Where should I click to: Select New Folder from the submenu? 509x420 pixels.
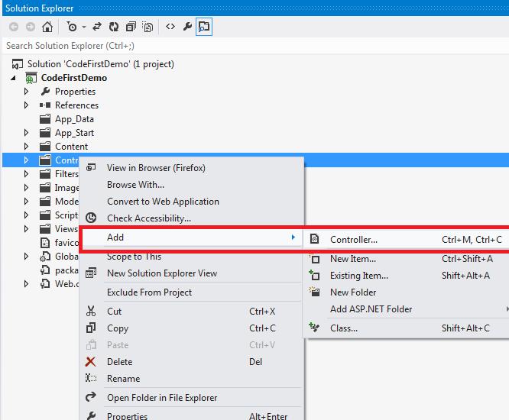352,292
